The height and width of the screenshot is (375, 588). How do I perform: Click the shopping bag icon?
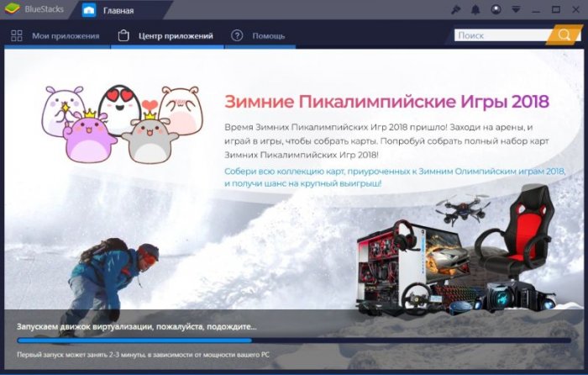(123, 35)
